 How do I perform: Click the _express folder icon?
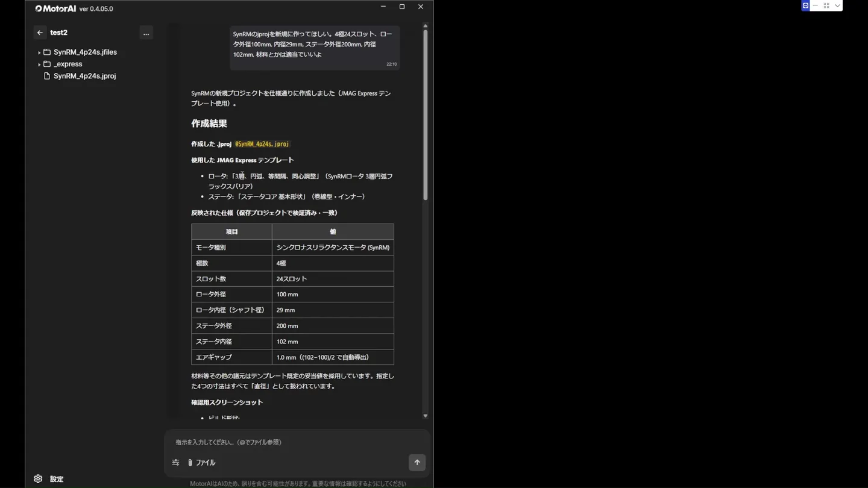click(47, 64)
